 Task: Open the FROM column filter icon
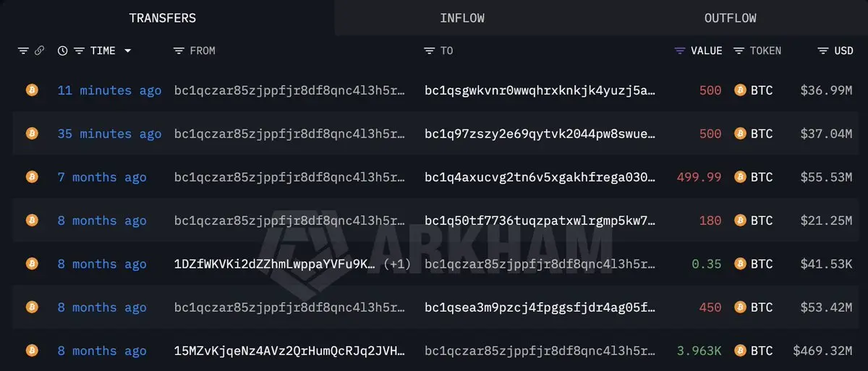pos(179,51)
